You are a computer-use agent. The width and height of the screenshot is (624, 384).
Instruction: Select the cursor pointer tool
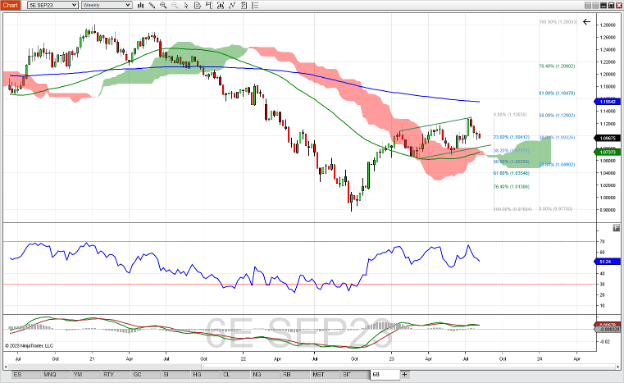(x=186, y=5)
